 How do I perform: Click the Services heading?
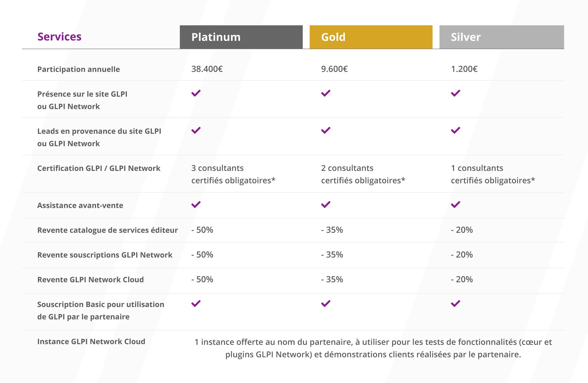pyautogui.click(x=59, y=37)
